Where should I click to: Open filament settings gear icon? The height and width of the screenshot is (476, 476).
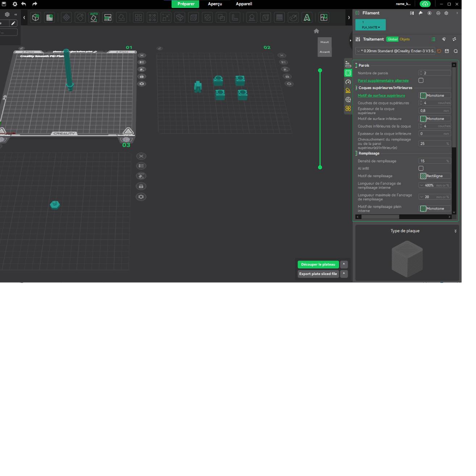click(446, 13)
